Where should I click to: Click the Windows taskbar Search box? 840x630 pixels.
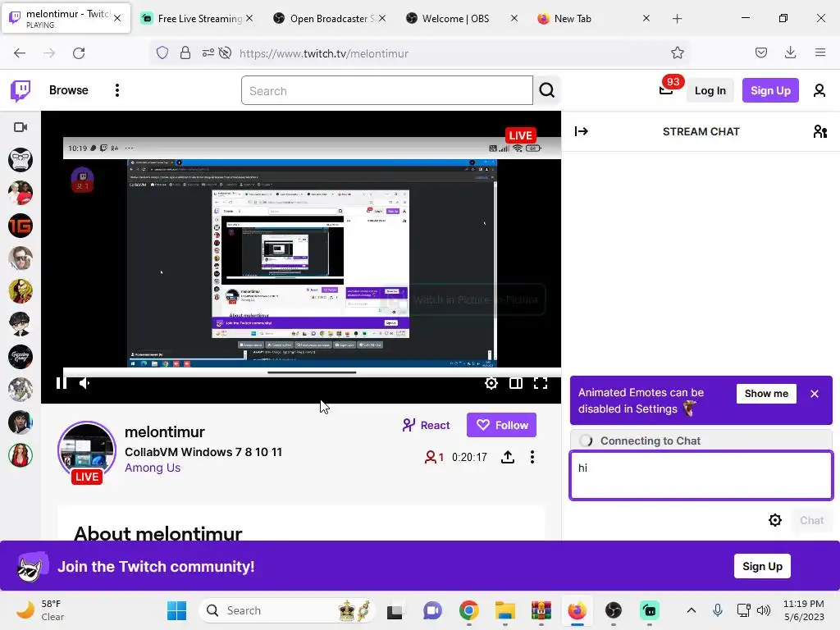point(287,610)
